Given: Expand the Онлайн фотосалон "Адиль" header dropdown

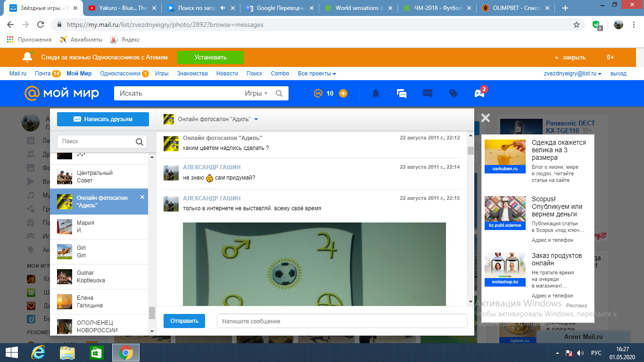Looking at the screenshot, I should pyautogui.click(x=256, y=119).
